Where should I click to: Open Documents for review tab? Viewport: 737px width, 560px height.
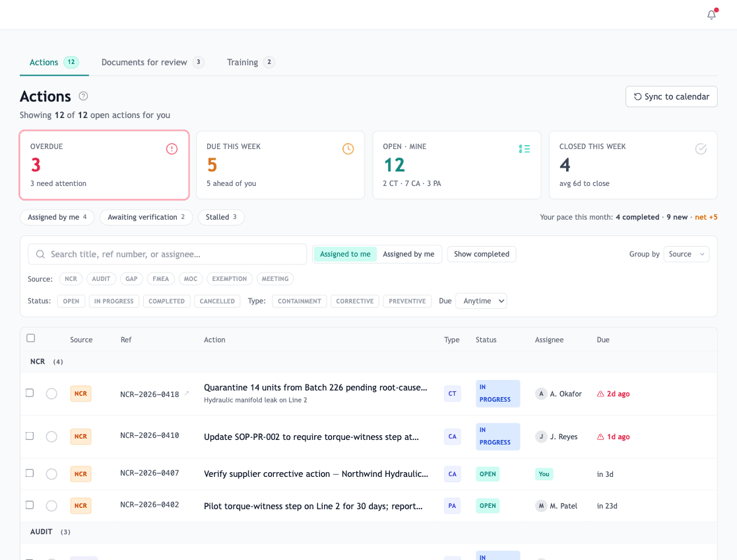point(152,63)
